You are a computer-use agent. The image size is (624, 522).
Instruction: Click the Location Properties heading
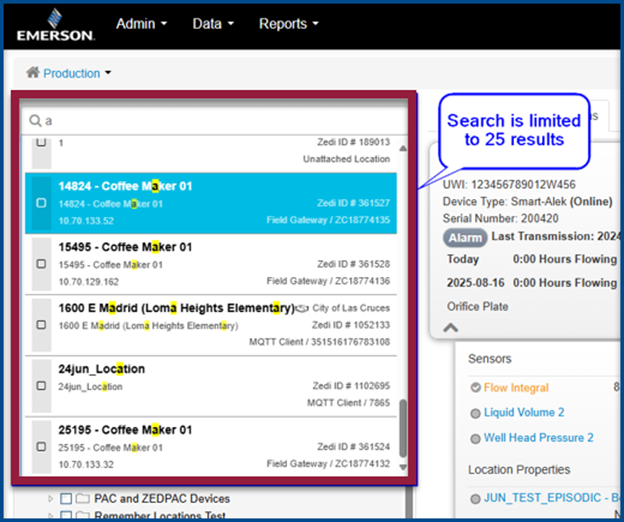519,469
